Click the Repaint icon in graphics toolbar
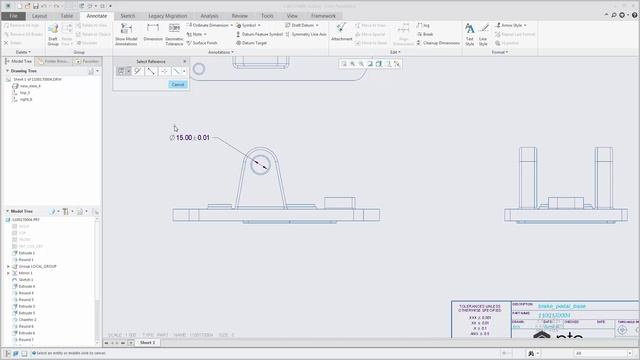The width and height of the screenshot is (640, 360). click(x=370, y=64)
